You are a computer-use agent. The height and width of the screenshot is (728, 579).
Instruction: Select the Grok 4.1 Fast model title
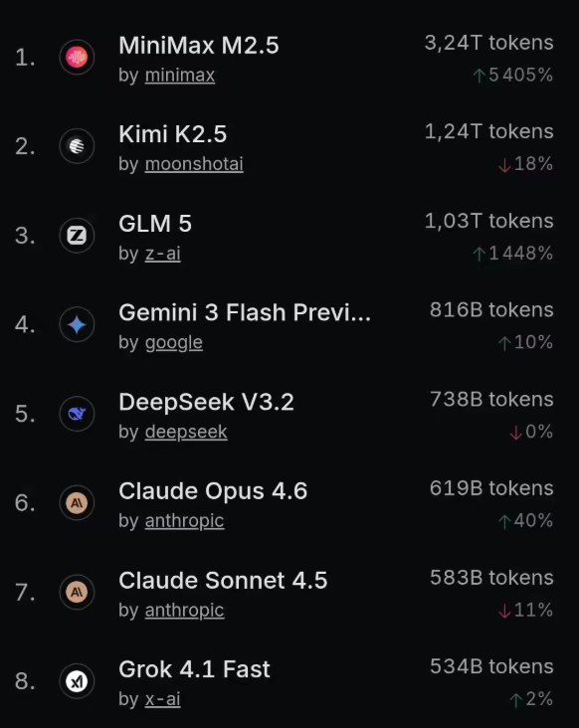click(x=194, y=669)
